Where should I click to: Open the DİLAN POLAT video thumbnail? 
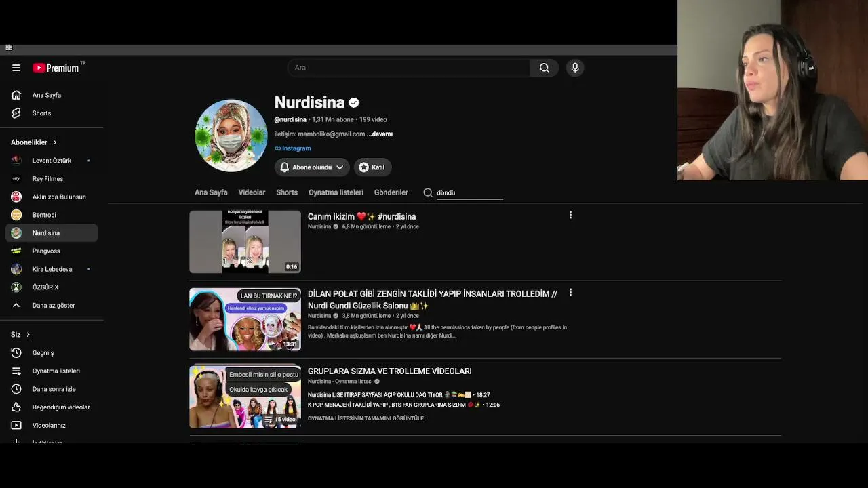pyautogui.click(x=245, y=319)
